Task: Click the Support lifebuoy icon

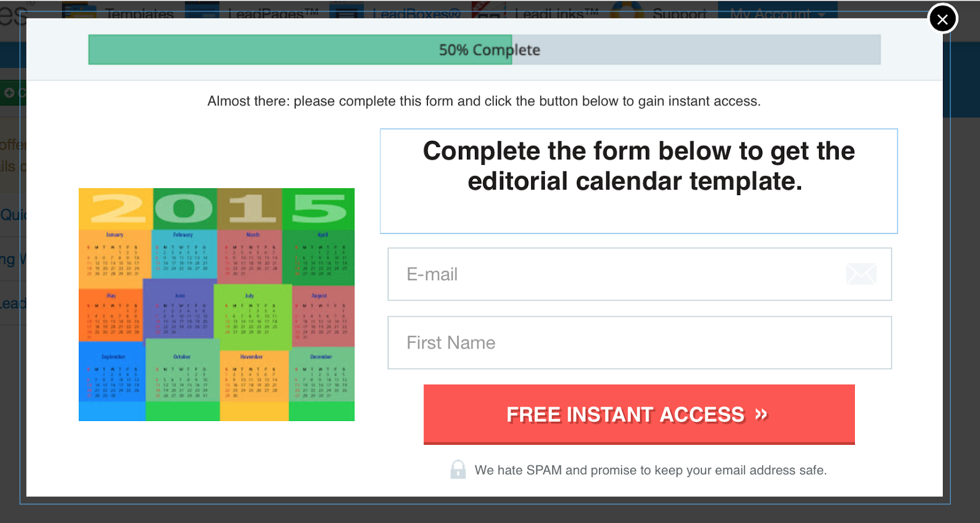Action: click(627, 9)
